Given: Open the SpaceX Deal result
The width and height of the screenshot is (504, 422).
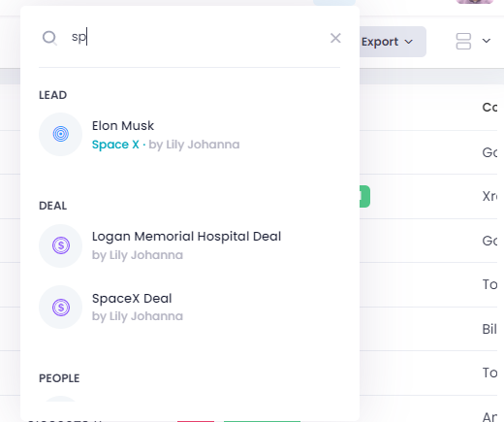Looking at the screenshot, I should pos(132,299).
